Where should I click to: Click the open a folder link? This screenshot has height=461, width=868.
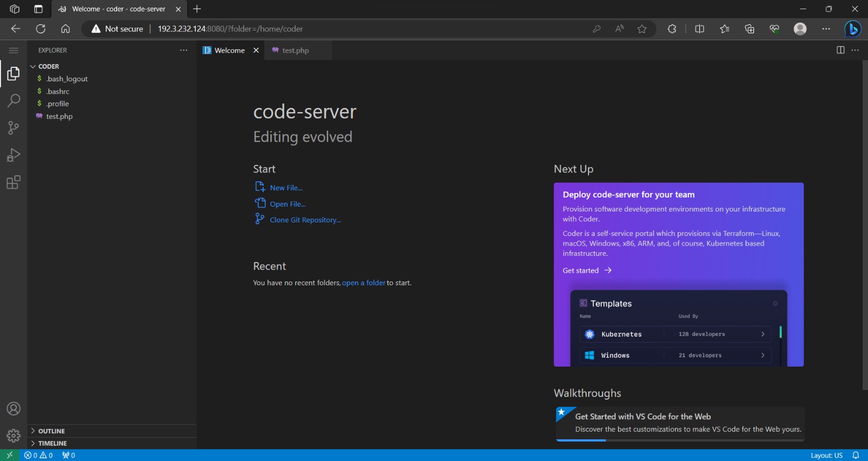tap(363, 283)
